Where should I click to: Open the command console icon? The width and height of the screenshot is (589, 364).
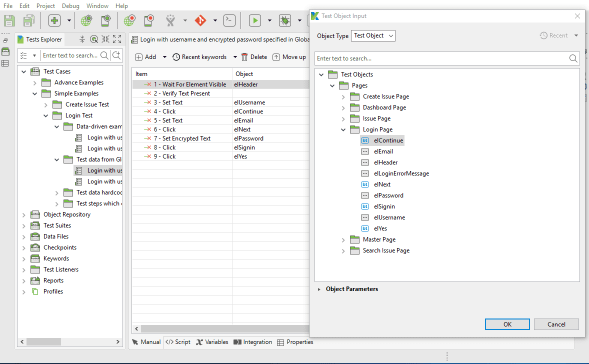(x=229, y=20)
